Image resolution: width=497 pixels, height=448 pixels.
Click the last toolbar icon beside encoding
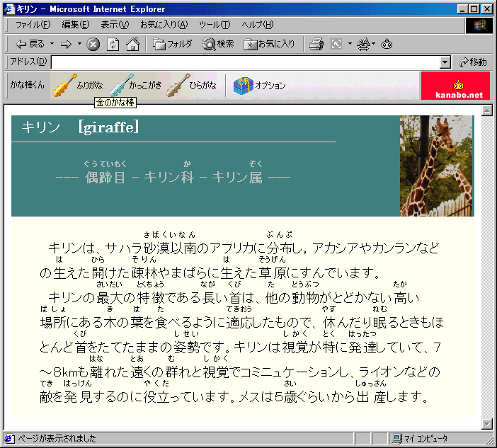387,44
